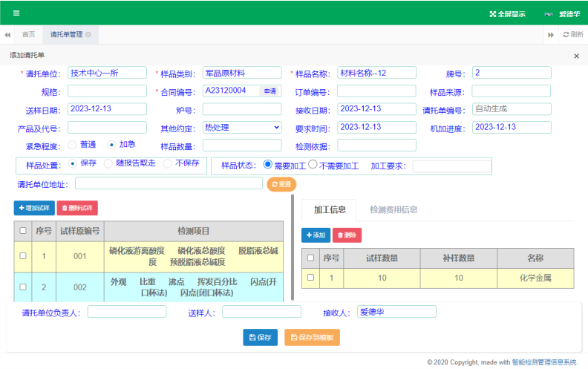Screen dimensions: 588x369
Task: Close the 添加请托单 dialog
Action: tap(576, 56)
